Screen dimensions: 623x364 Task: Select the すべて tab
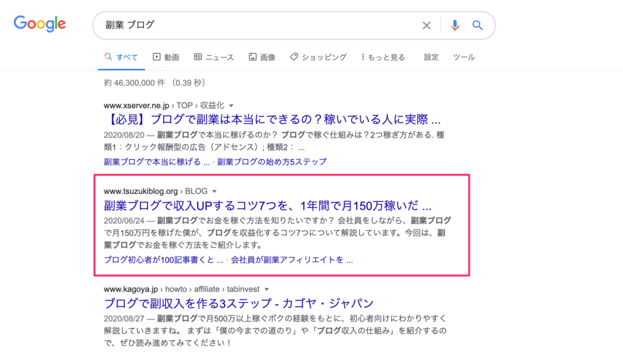pos(121,57)
